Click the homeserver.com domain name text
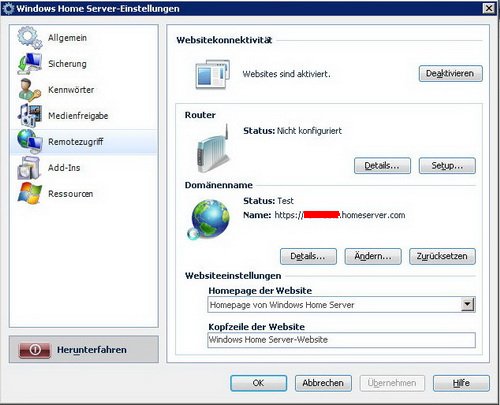Screen dimensions: 500x405 tap(340, 215)
